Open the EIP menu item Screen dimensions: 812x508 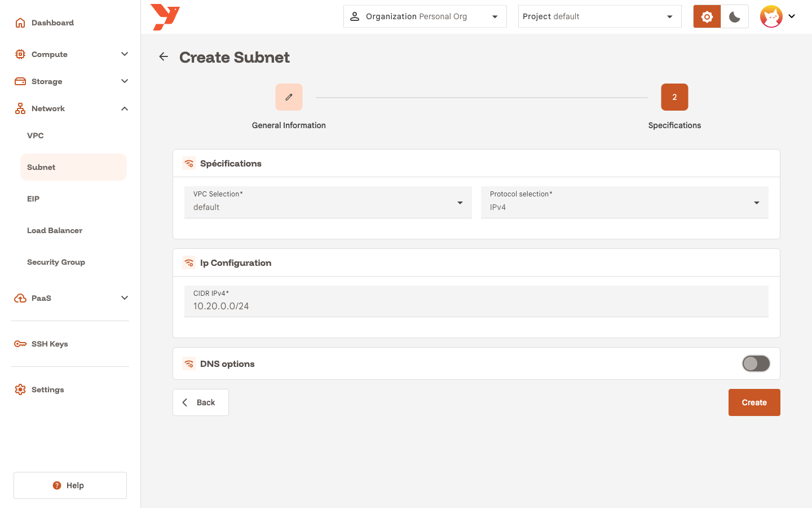pyautogui.click(x=73, y=199)
